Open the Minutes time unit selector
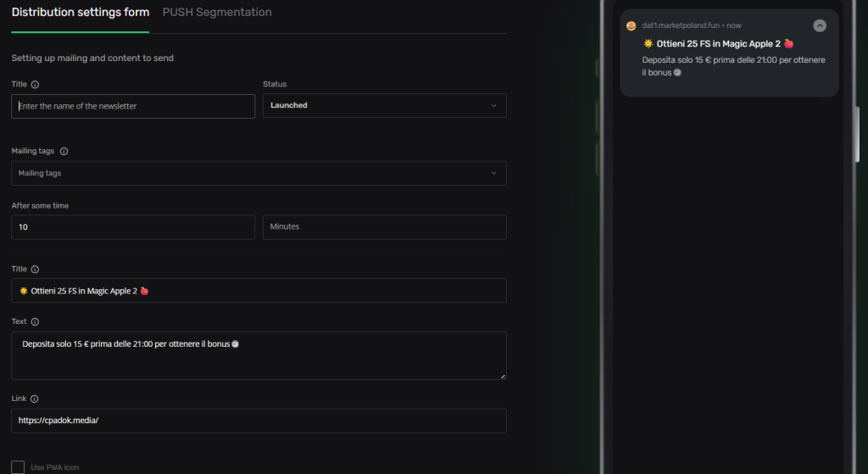The image size is (868, 474). [384, 227]
